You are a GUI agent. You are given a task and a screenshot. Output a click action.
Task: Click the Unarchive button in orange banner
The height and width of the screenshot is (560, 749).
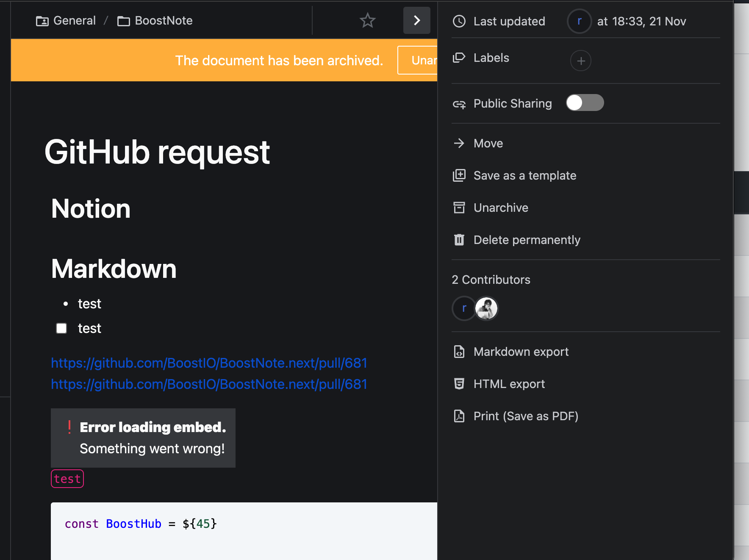(418, 60)
